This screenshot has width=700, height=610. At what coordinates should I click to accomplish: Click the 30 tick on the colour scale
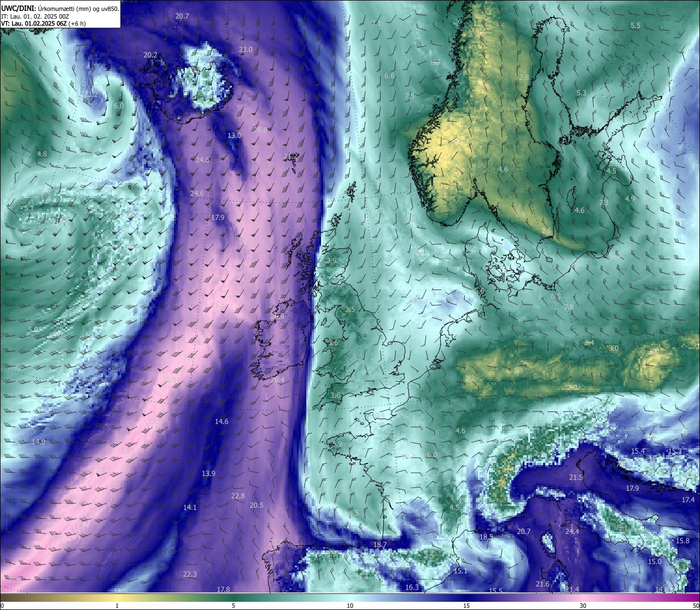click(x=583, y=605)
